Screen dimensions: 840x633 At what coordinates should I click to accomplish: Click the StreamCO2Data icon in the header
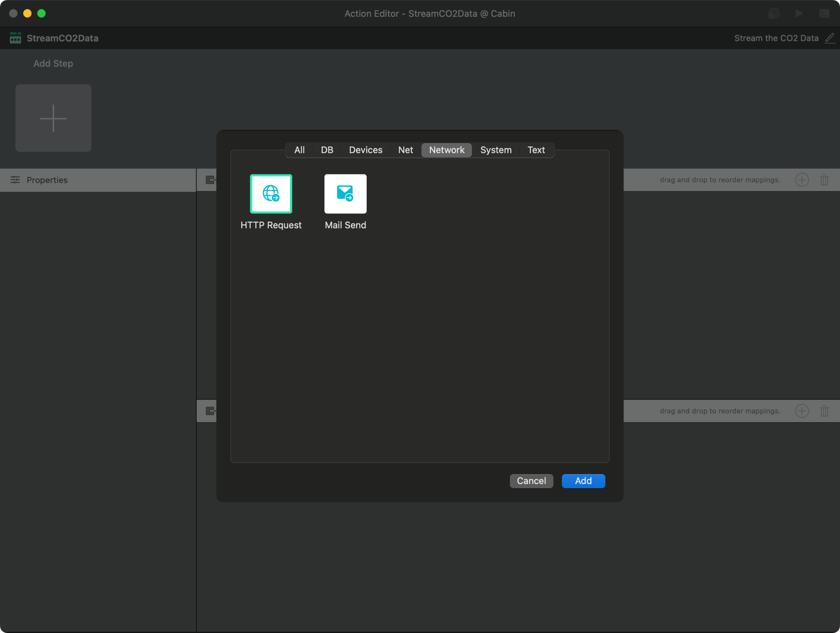(15, 38)
